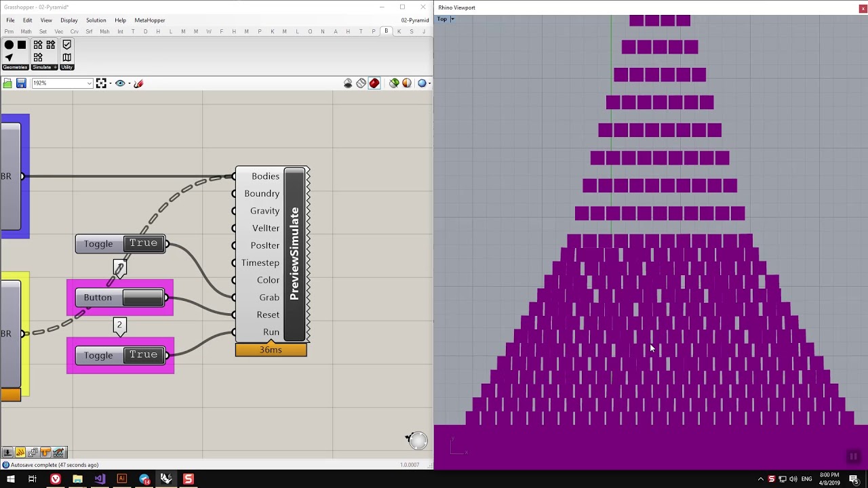Click the Button component wired to Reset
The image size is (868, 488).
pyautogui.click(x=121, y=298)
